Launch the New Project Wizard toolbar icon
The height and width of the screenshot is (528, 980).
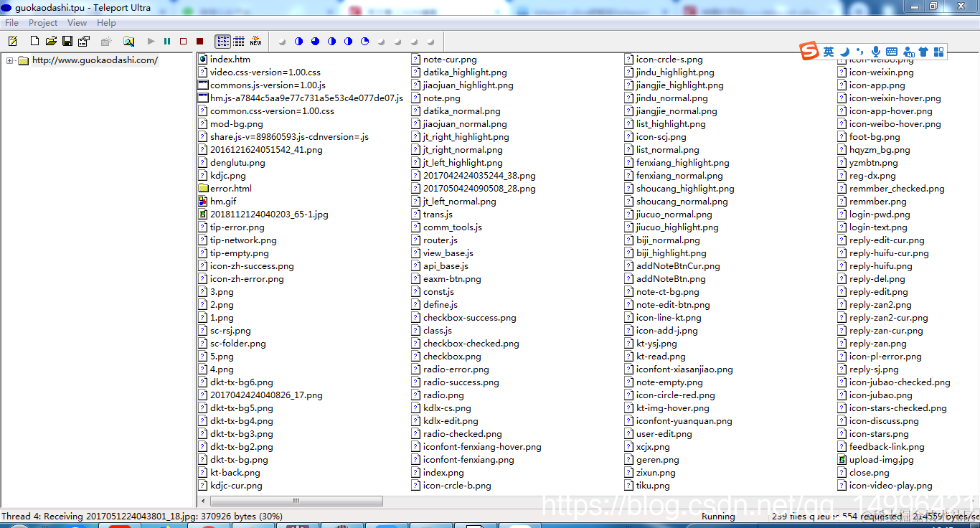12,42
